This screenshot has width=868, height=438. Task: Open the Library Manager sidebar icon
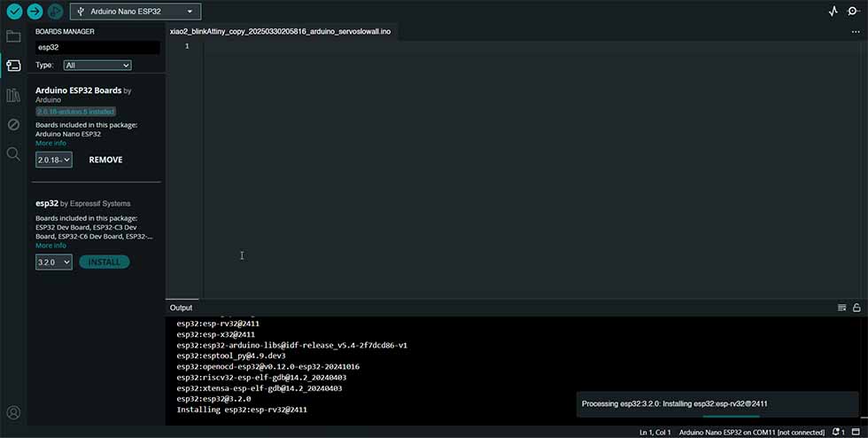[13, 96]
